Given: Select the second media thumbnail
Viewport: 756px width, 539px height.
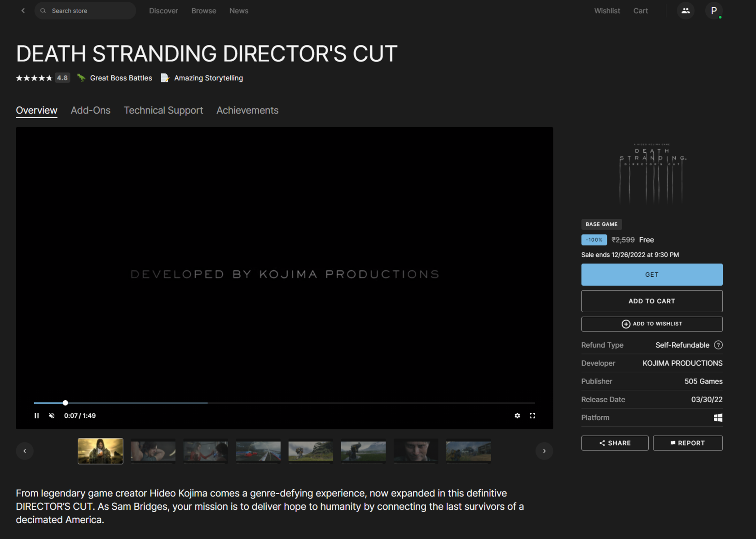Looking at the screenshot, I should point(153,451).
